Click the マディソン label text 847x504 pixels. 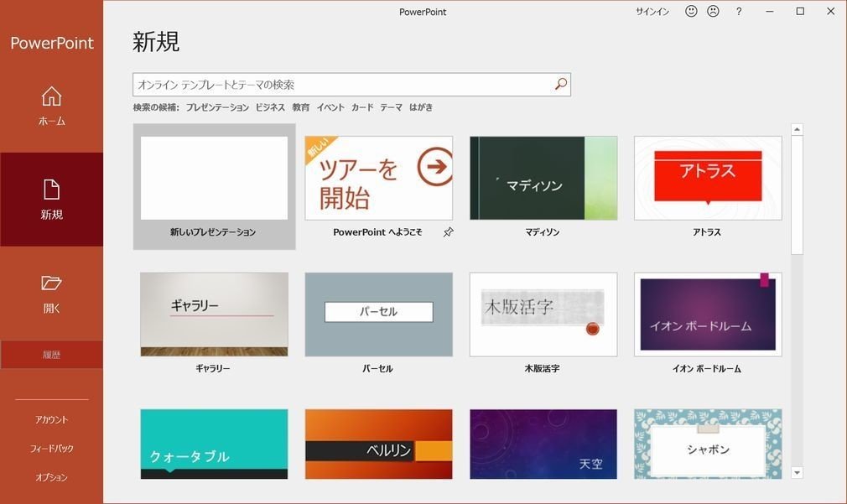[543, 232]
